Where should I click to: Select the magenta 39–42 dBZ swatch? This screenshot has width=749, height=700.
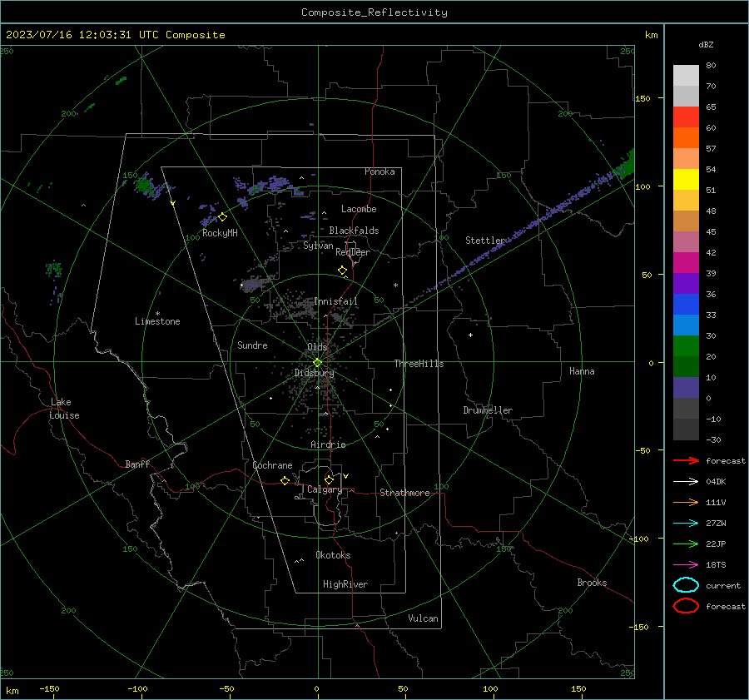pos(686,262)
